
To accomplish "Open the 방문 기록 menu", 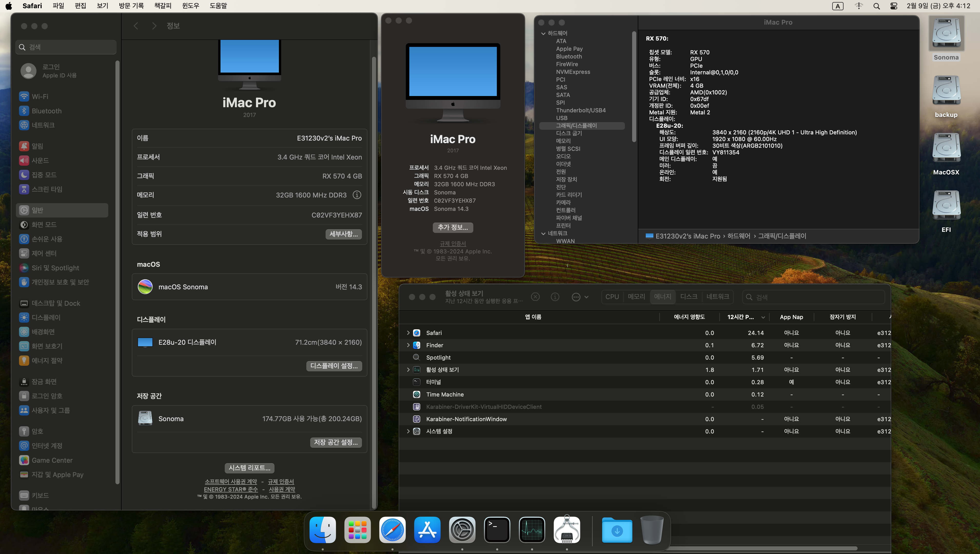I will click(x=131, y=6).
